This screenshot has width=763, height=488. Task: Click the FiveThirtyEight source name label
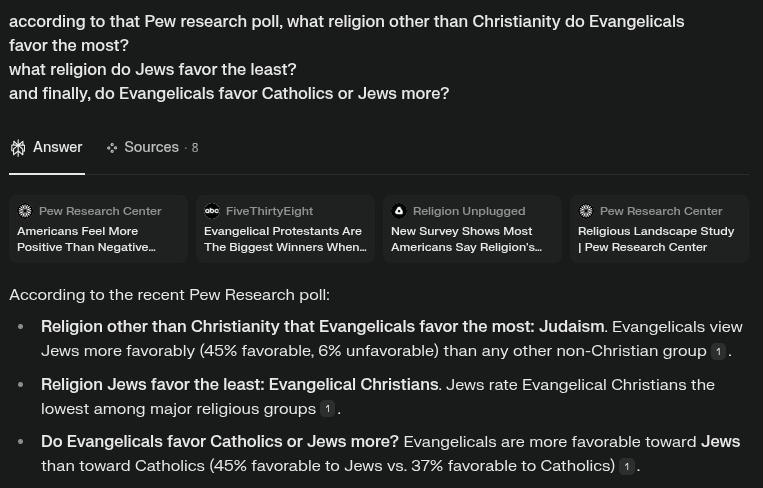pyautogui.click(x=270, y=211)
